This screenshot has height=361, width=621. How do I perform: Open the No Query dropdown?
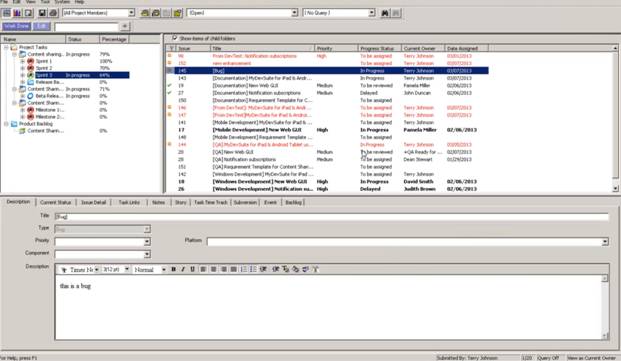click(x=371, y=13)
